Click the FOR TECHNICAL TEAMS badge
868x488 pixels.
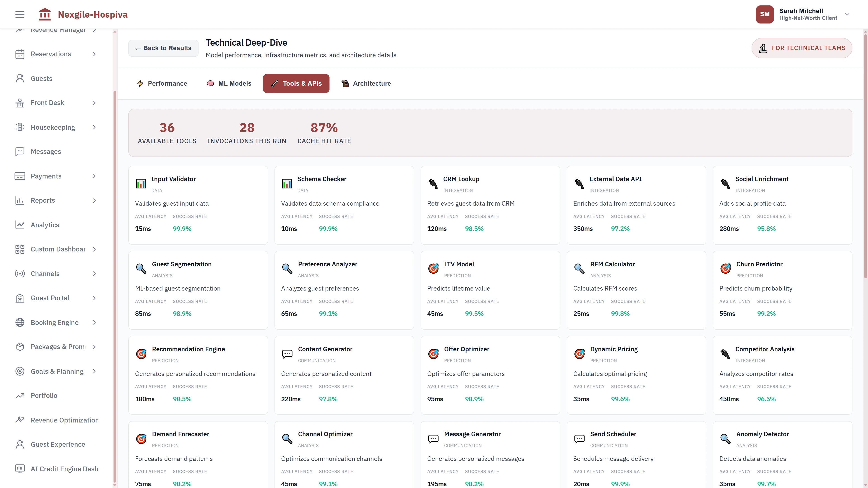click(802, 48)
